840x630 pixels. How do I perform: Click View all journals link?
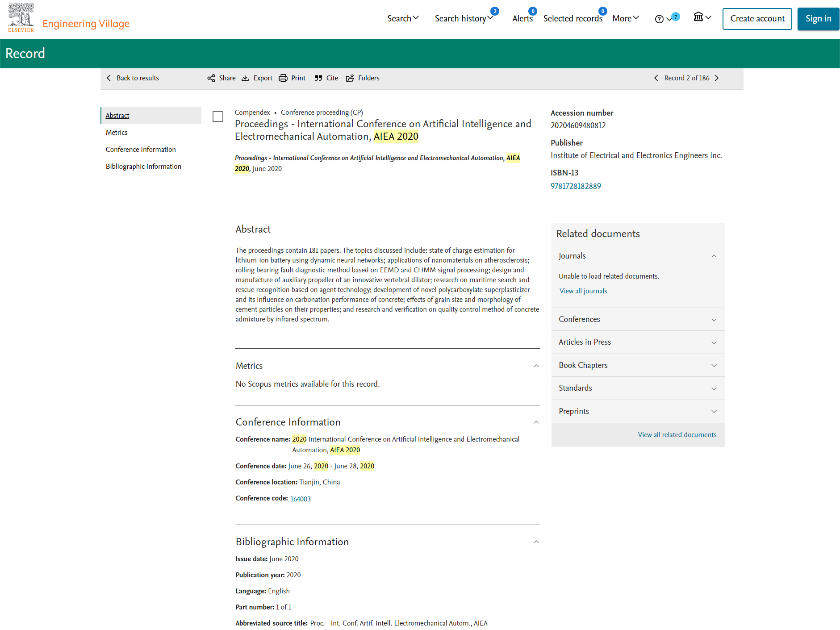583,291
